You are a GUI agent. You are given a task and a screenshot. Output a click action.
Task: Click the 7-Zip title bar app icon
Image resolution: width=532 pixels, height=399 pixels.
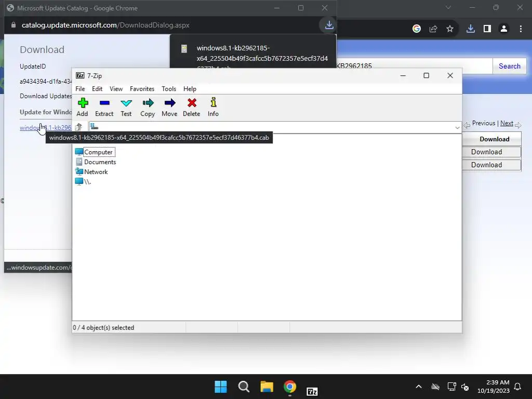tap(80, 76)
